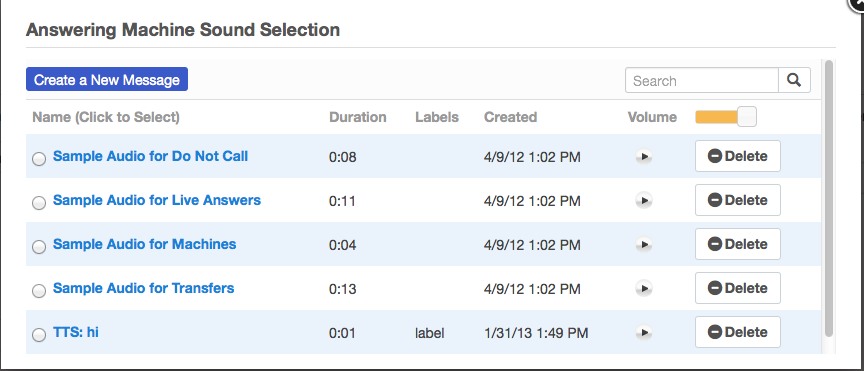Play the Sample Audio for Live Answers preview
Screen dimensions: 864x371
coord(644,200)
